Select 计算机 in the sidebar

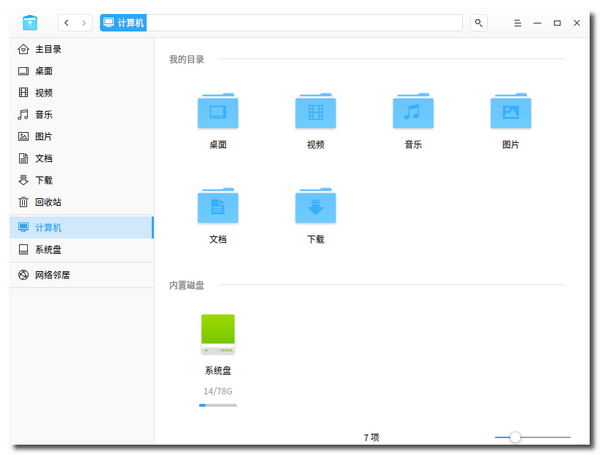[82, 228]
